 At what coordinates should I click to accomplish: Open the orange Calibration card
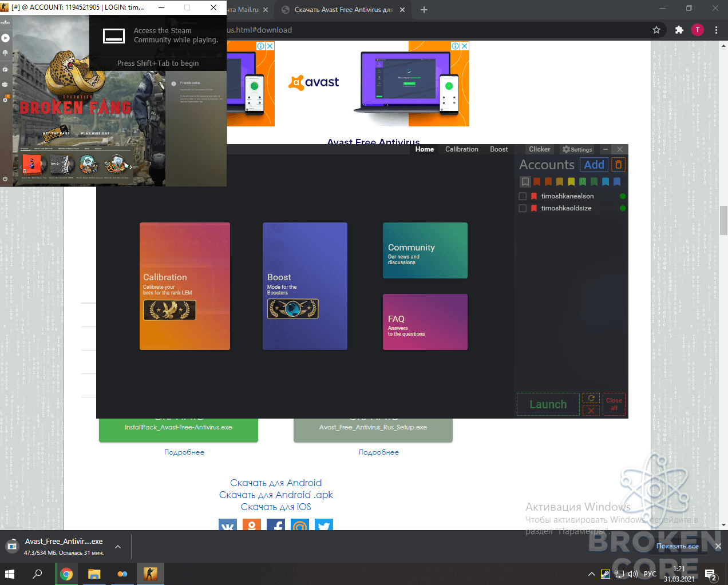[185, 286]
